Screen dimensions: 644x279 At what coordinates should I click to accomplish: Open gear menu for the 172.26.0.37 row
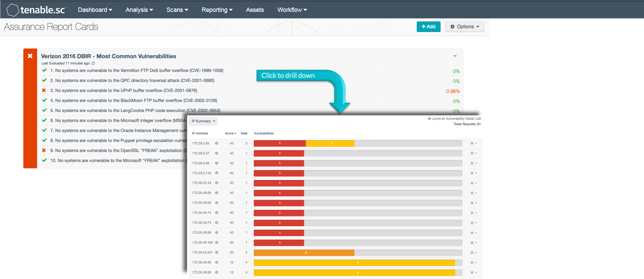point(473,153)
